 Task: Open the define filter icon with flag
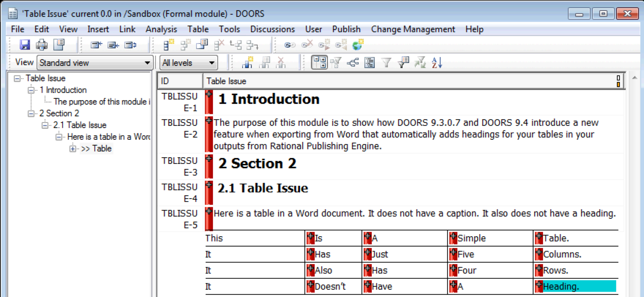403,63
